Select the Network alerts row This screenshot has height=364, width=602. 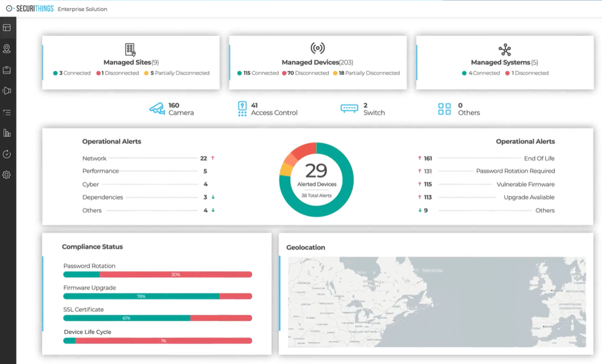tap(148, 158)
